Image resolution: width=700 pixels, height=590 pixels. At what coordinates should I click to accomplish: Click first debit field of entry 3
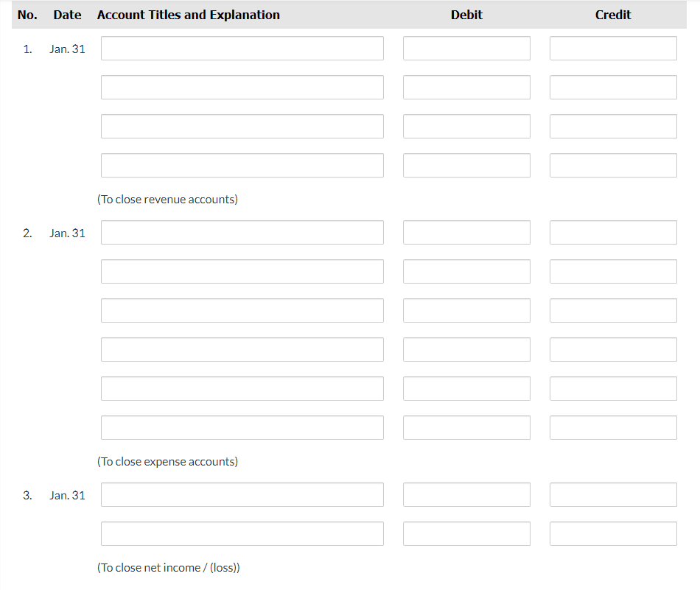[x=466, y=494]
